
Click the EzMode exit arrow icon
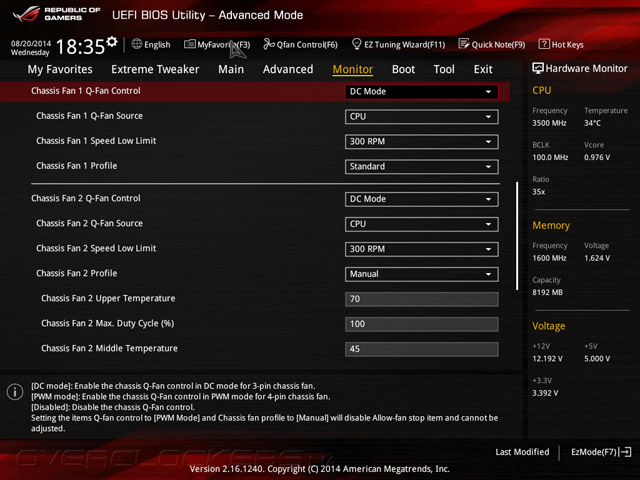pos(626,452)
